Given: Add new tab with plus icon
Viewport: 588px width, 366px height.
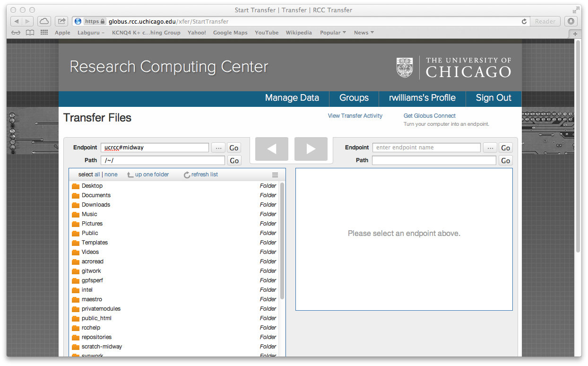Looking at the screenshot, I should pyautogui.click(x=575, y=34).
